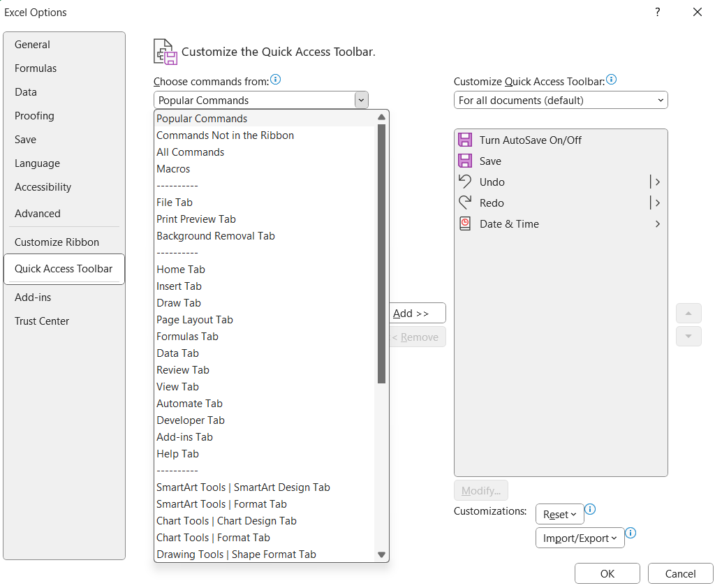Click the info icon beside Choose commands from
715x588 pixels.
coord(275,80)
